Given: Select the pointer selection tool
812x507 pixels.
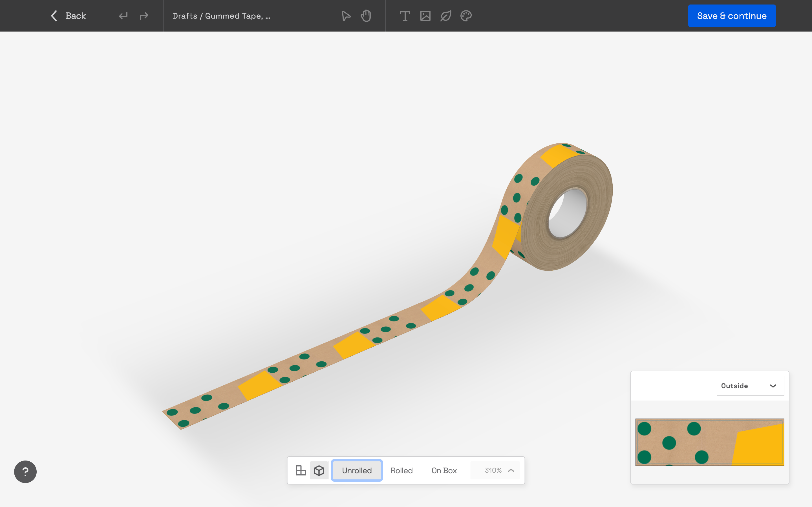Looking at the screenshot, I should click(x=346, y=16).
